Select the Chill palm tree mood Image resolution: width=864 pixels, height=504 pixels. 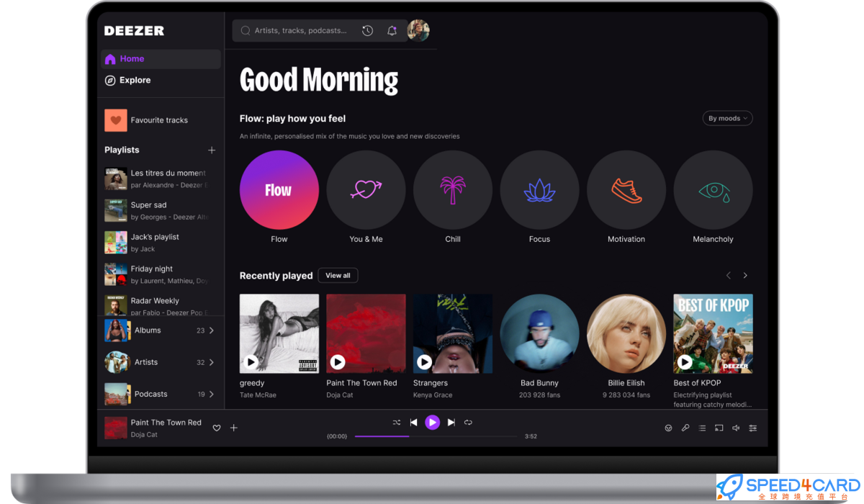click(x=453, y=190)
